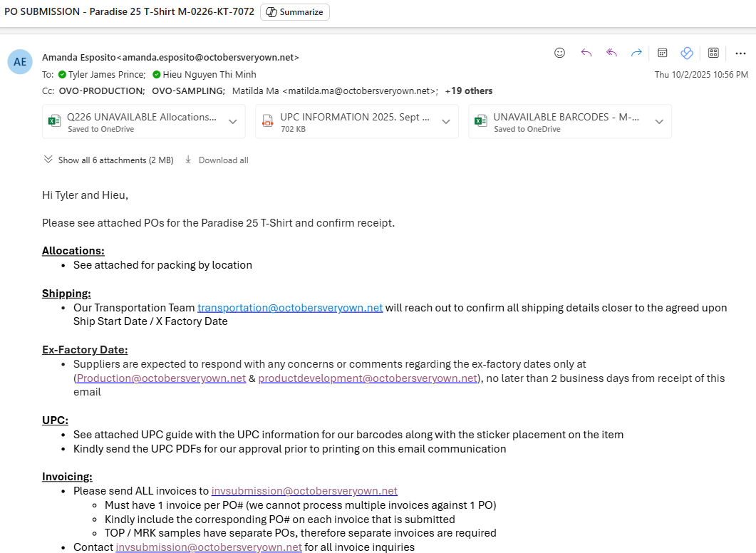756x553 pixels.
Task: Click the Production@octobersveryown.net link
Action: [161, 378]
